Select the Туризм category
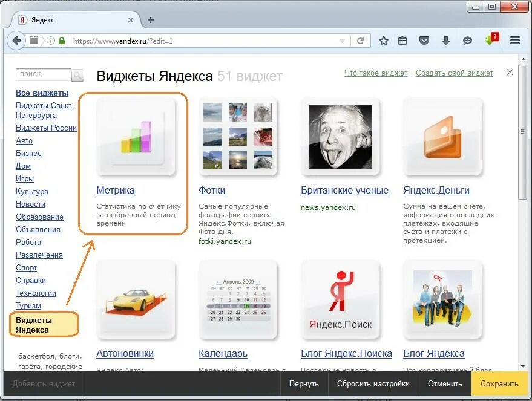Image resolution: width=532 pixels, height=401 pixels. (x=28, y=306)
